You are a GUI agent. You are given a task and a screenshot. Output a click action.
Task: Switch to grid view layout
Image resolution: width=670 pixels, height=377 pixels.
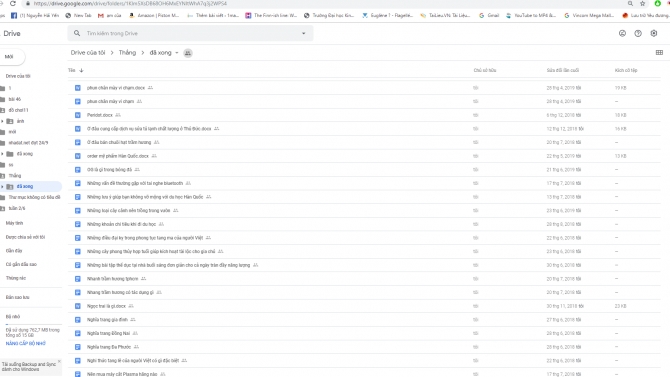pyautogui.click(x=659, y=53)
